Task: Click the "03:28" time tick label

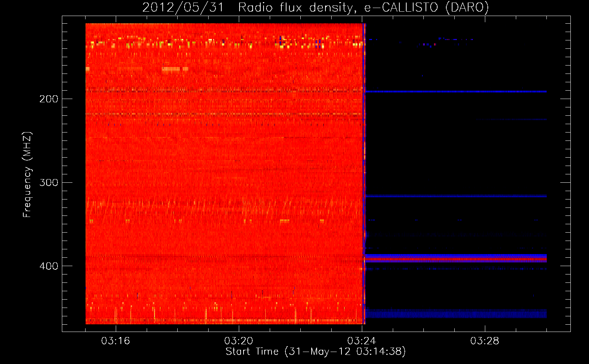Action: click(x=485, y=341)
